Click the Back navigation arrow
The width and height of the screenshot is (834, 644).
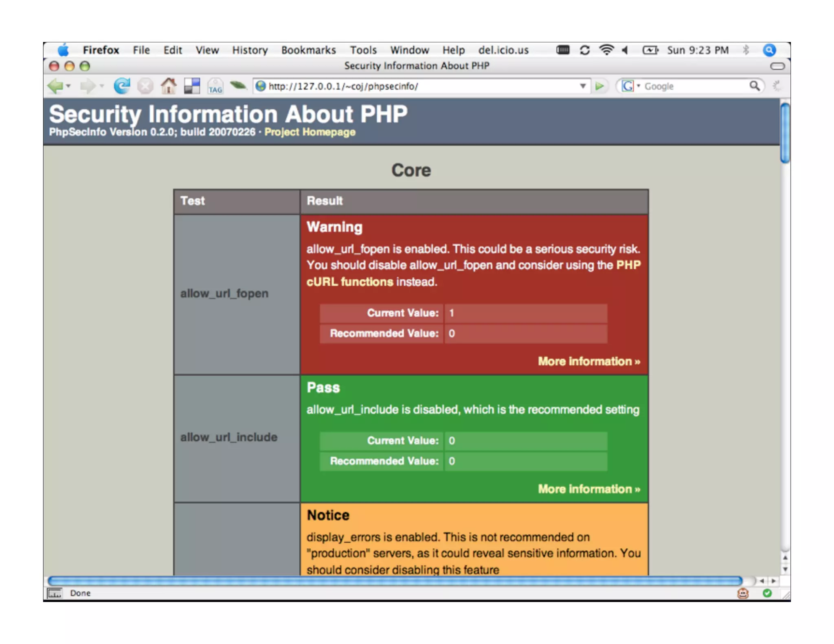(55, 86)
